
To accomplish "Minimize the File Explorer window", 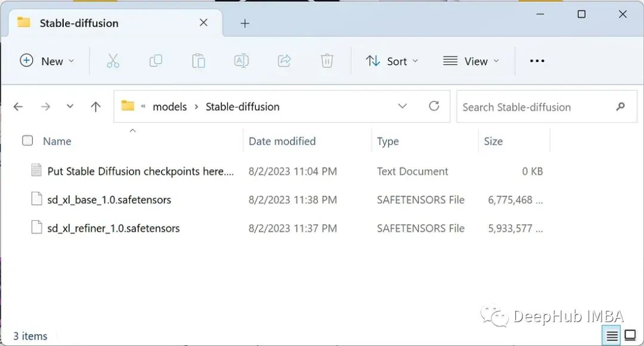I will coord(540,14).
